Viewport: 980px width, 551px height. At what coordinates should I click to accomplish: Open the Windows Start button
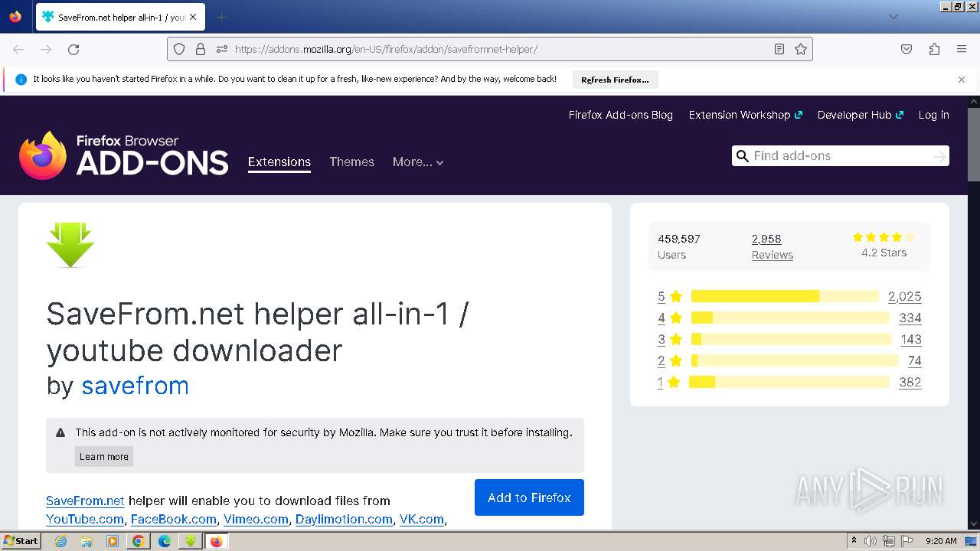(21, 541)
